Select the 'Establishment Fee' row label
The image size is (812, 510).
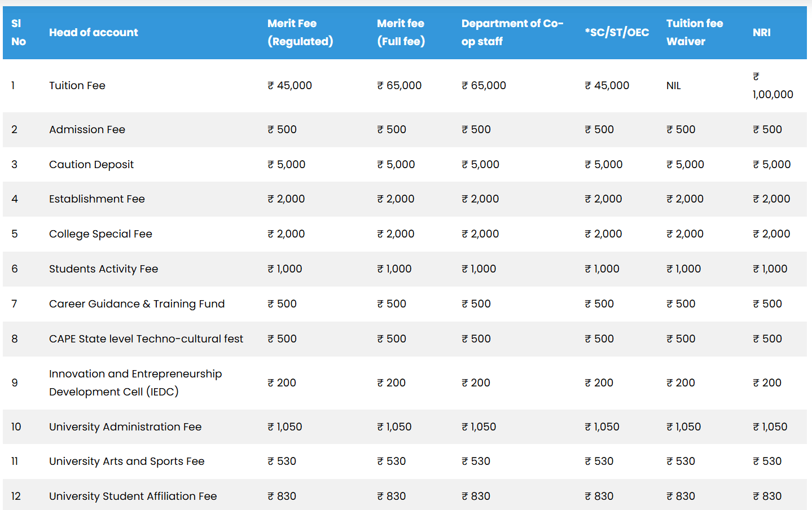click(96, 199)
